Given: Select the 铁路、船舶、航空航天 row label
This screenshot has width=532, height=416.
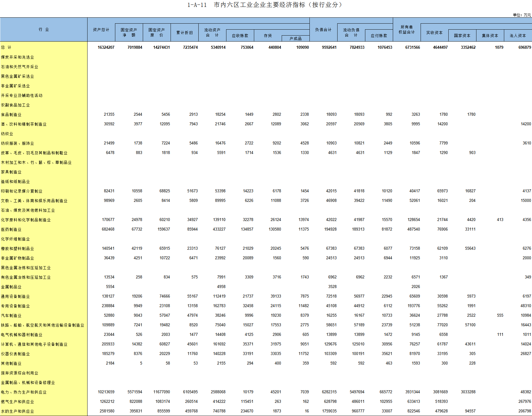Looking at the screenshot, I should click(x=42, y=325).
